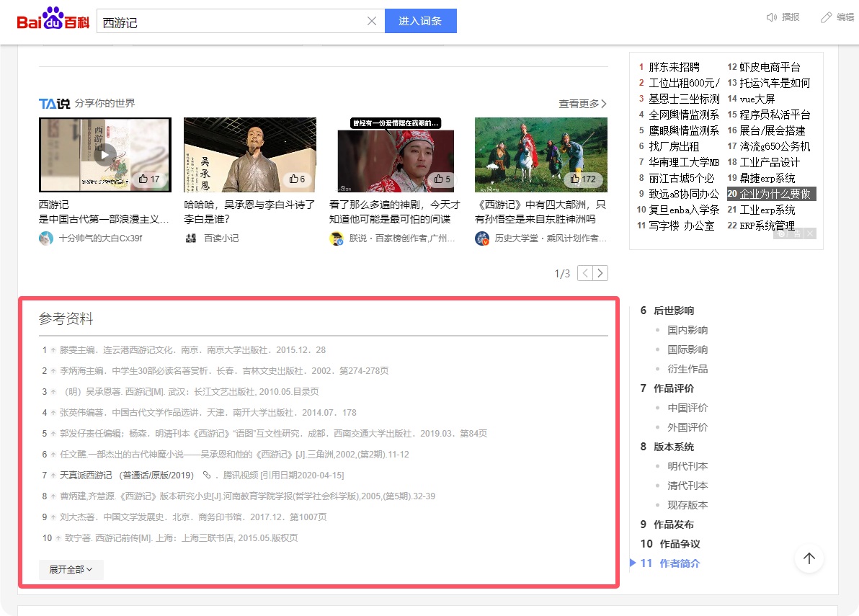Jump to reference 1 citation arrow
The image size is (859, 616).
[x=53, y=350]
